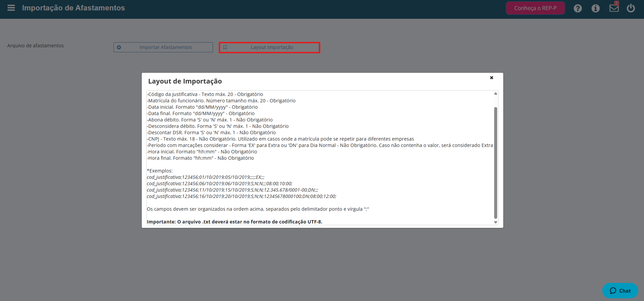The image size is (644, 301).
Task: Click the Descontar DSR line
Action: click(x=211, y=133)
